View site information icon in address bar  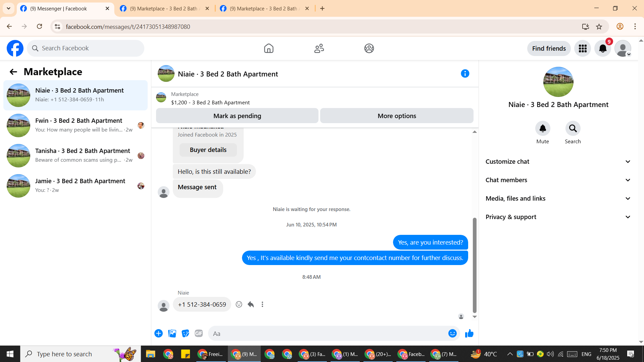(x=57, y=27)
